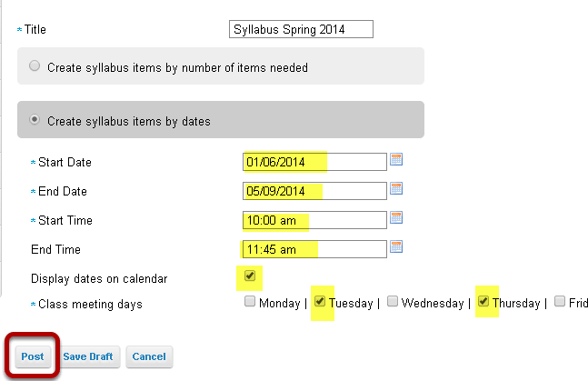Viewport: 588px width, 381px height.
Task: Check the Monday class meeting day
Action: (x=250, y=301)
